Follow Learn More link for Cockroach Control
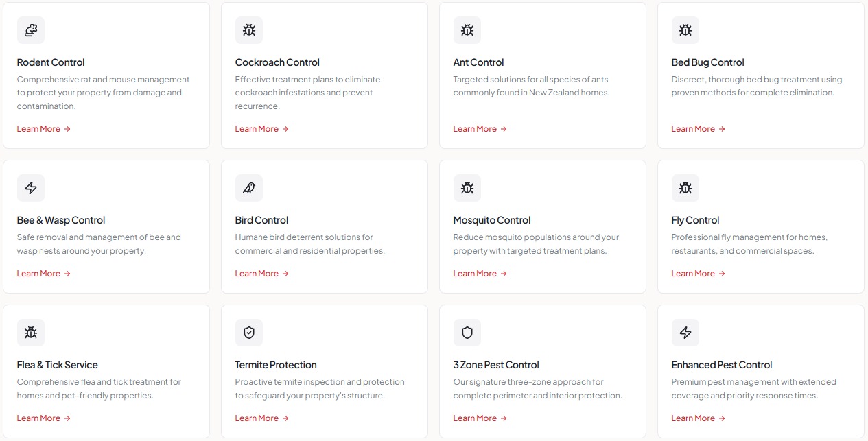This screenshot has width=868, height=441. tap(262, 129)
